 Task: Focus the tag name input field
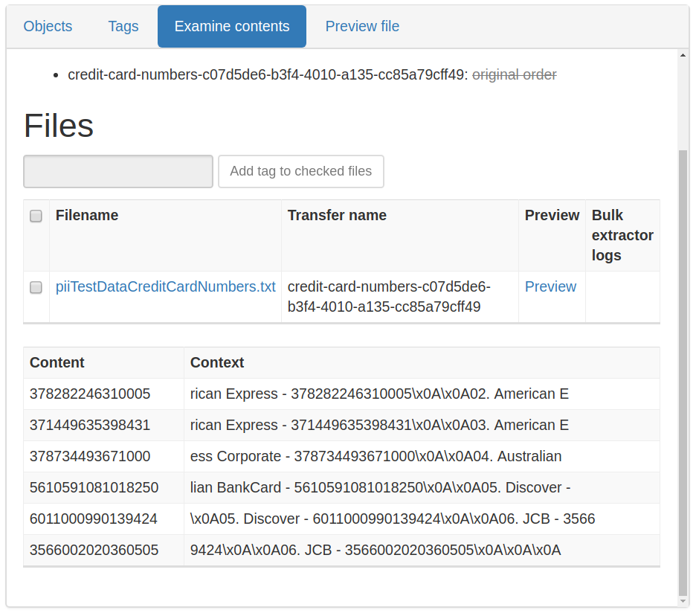click(118, 172)
